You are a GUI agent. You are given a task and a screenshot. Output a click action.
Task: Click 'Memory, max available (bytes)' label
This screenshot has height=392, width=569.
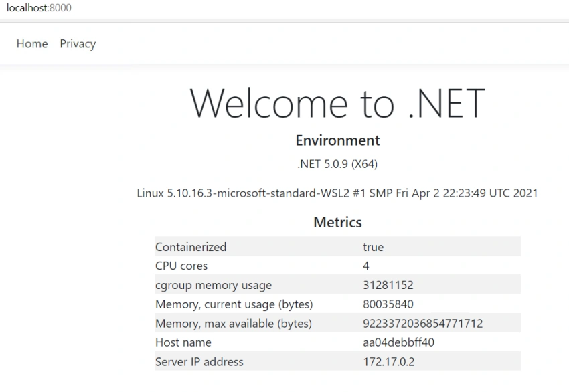(234, 324)
